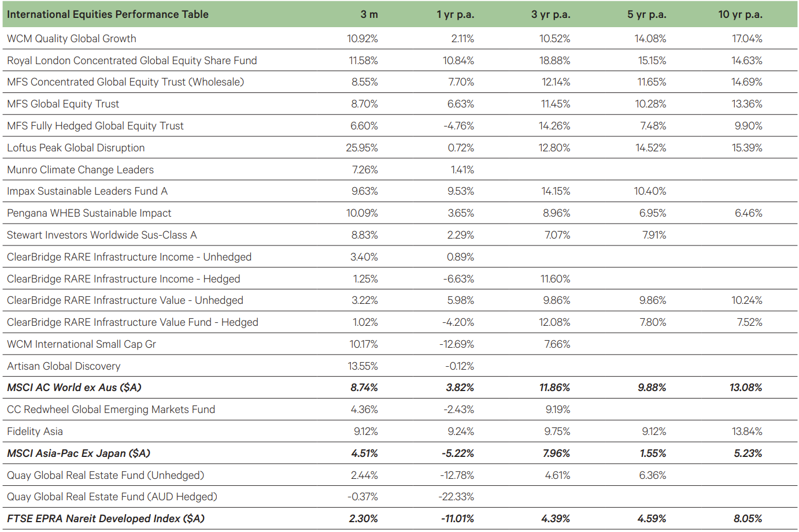Image resolution: width=799 pixels, height=532 pixels.
Task: Click the -22.33% value for Quay AUD Hedged
Action: click(457, 497)
